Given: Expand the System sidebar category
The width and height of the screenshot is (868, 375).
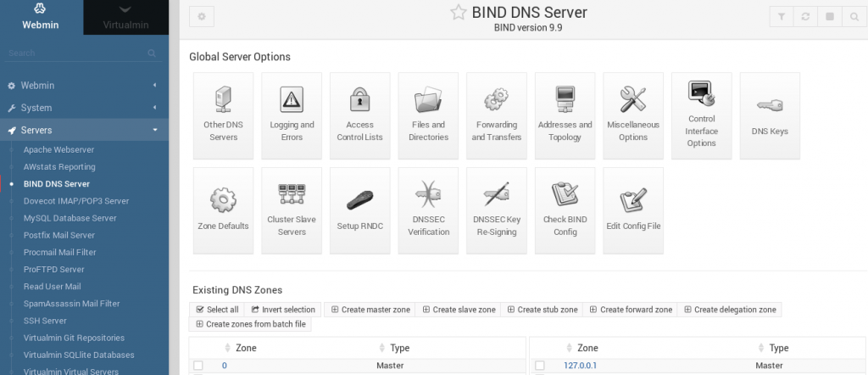Looking at the screenshot, I should pyautogui.click(x=84, y=108).
